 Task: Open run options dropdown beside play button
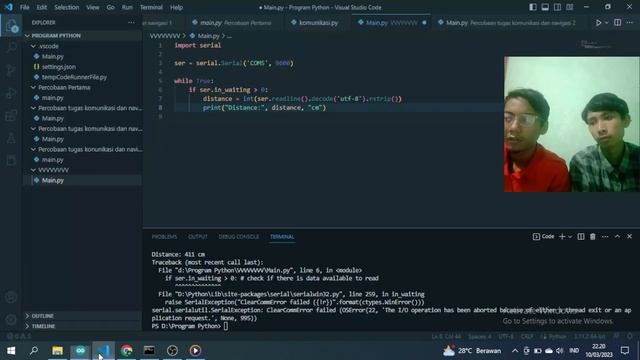click(x=607, y=23)
